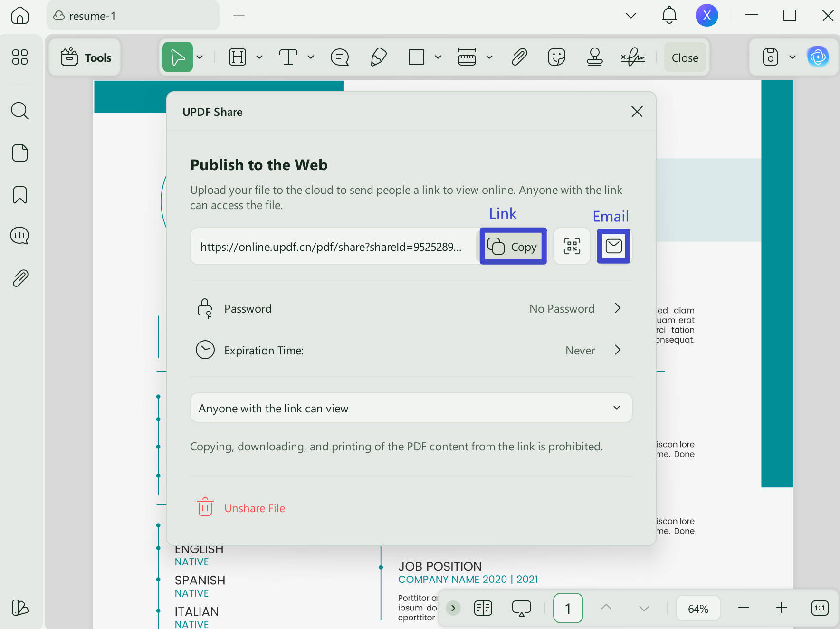Select the measure ruler tool
This screenshot has width=840, height=629.
point(467,57)
